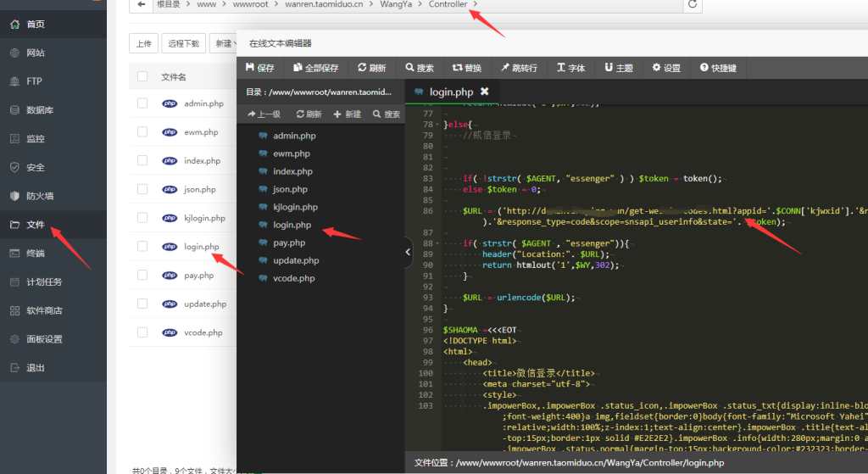The width and height of the screenshot is (868, 474).
Task: Tick the checkbox beside index.php
Action: (x=142, y=160)
